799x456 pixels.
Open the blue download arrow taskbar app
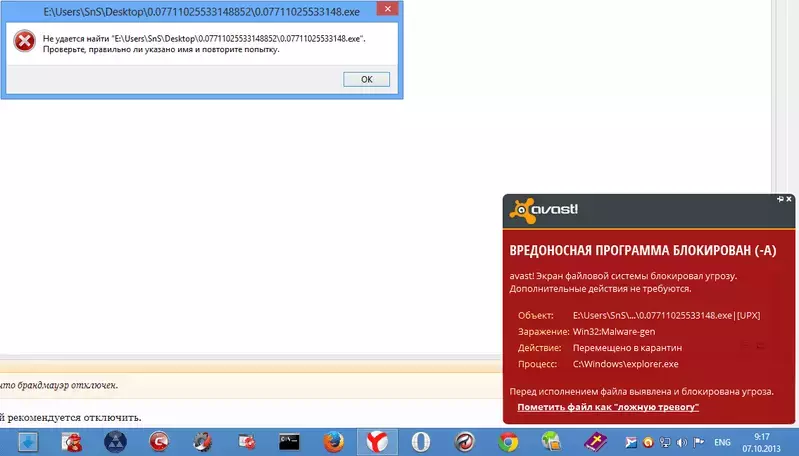point(28,442)
